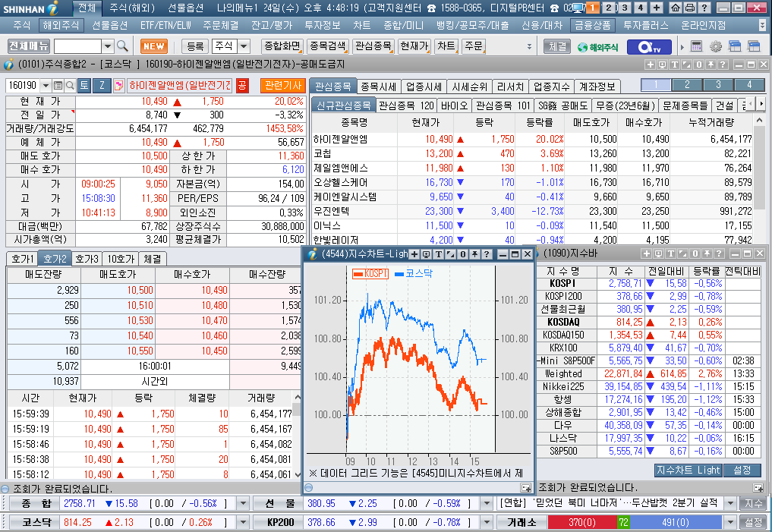
Task: Open dropdown beside 종합 2758.71 ticker
Action: tap(242, 503)
